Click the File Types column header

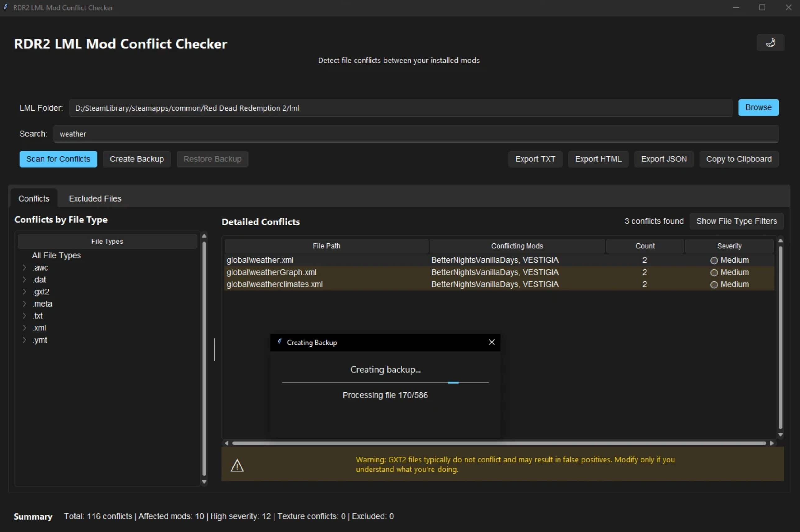click(107, 241)
